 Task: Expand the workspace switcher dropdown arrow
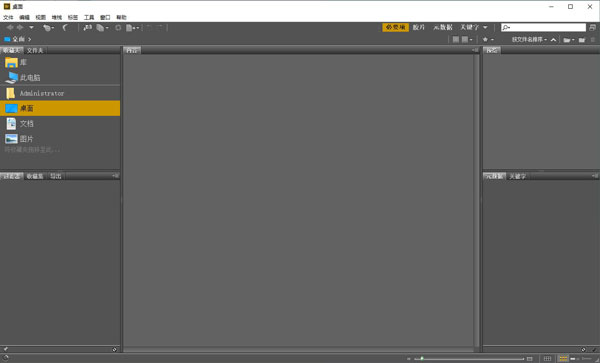point(485,28)
